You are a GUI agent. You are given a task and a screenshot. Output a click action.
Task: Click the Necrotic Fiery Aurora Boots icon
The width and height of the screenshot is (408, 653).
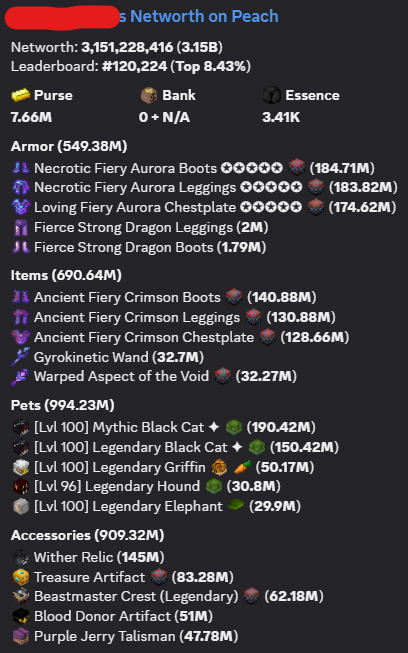tap(20, 168)
